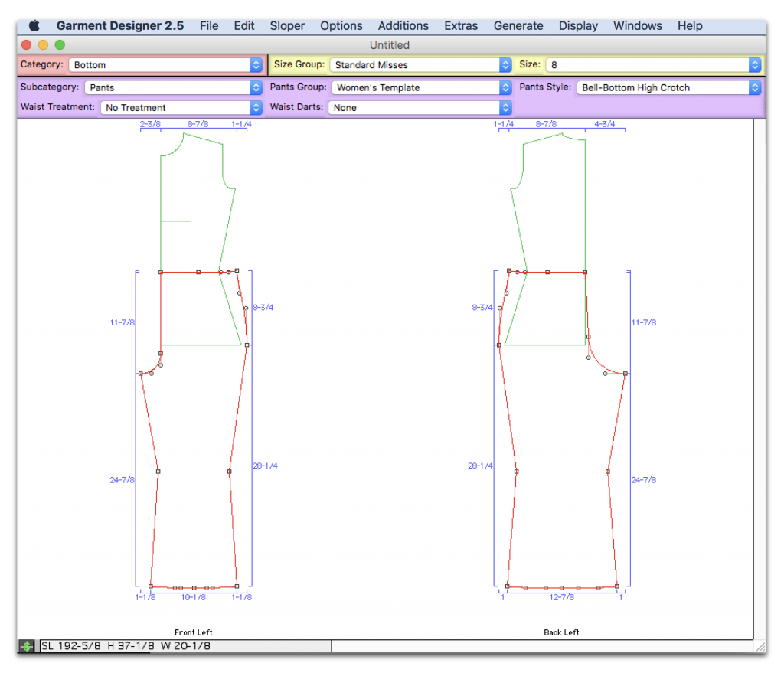The height and width of the screenshot is (673, 784).
Task: Click the 4-3/4 back top measurement
Action: pyautogui.click(x=605, y=123)
